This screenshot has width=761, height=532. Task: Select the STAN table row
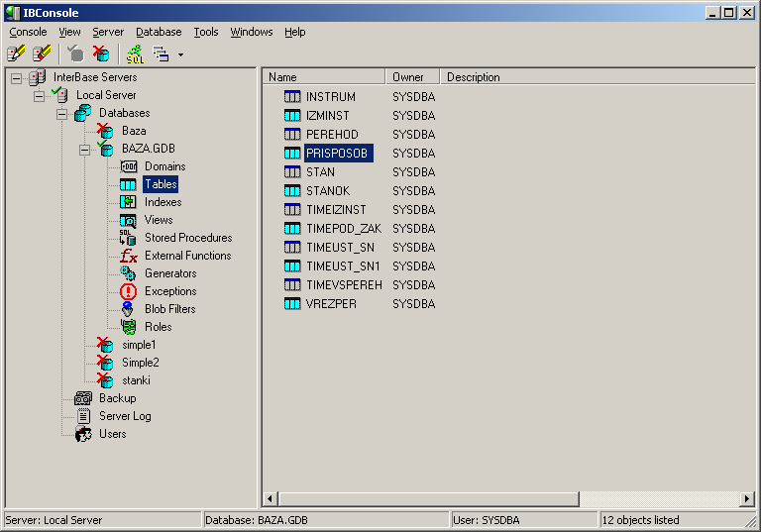(x=320, y=172)
